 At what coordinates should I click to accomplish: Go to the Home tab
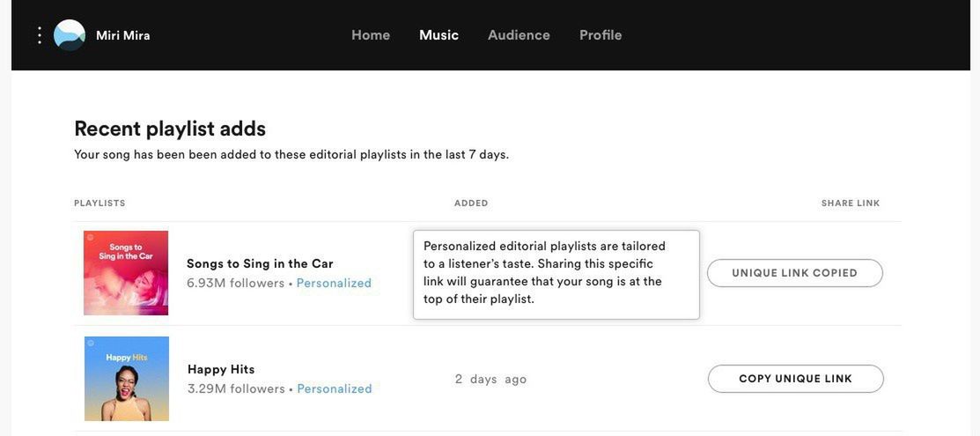tap(371, 35)
